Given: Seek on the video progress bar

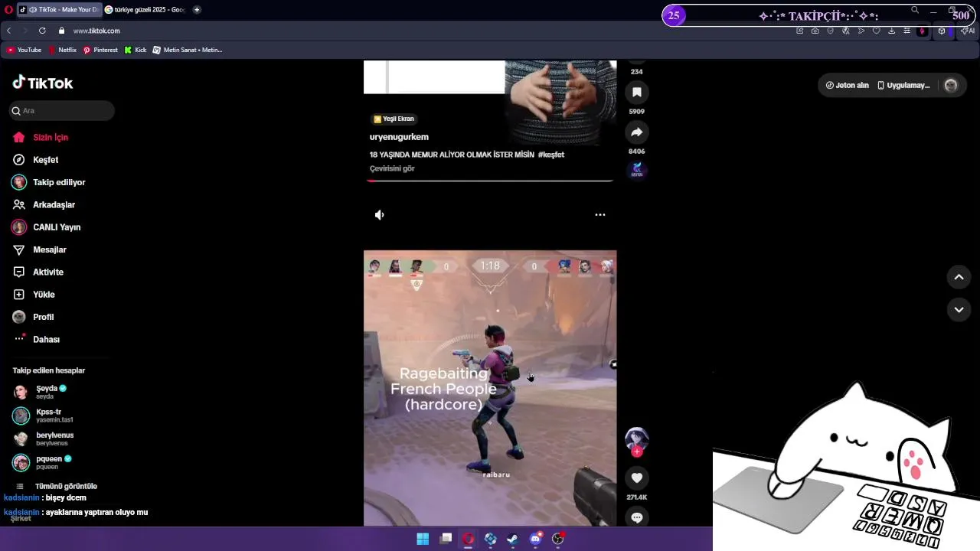Looking at the screenshot, I should click(490, 181).
